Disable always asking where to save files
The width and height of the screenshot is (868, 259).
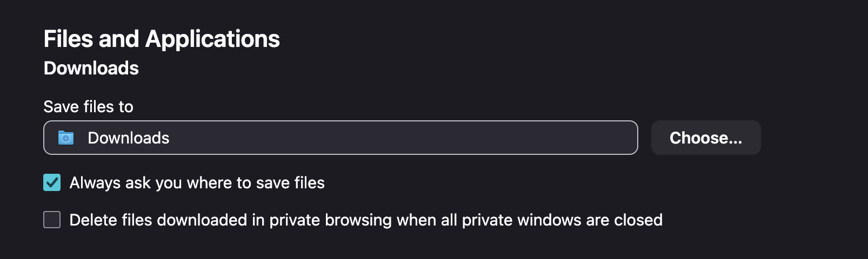click(52, 183)
